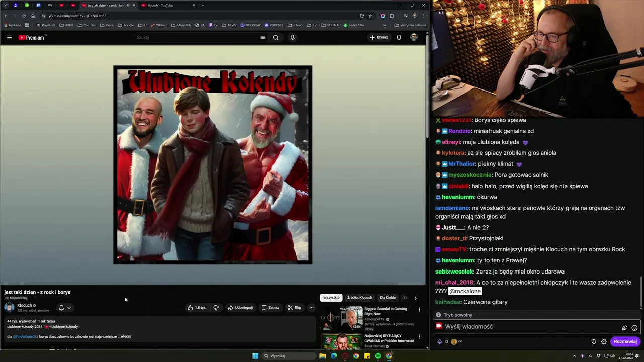Start voice search with the microphone
This screenshot has width=644, height=362.
click(x=293, y=37)
